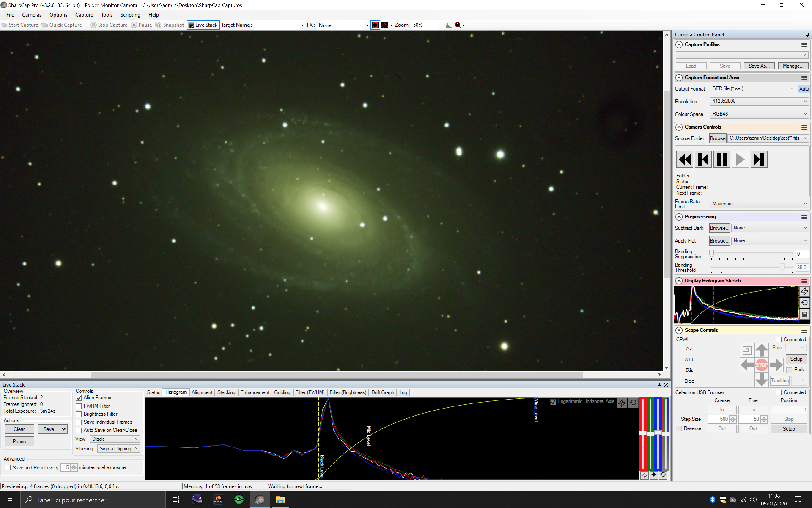
Task: Reset the colour balance under RGB sliders
Action: pyautogui.click(x=663, y=475)
